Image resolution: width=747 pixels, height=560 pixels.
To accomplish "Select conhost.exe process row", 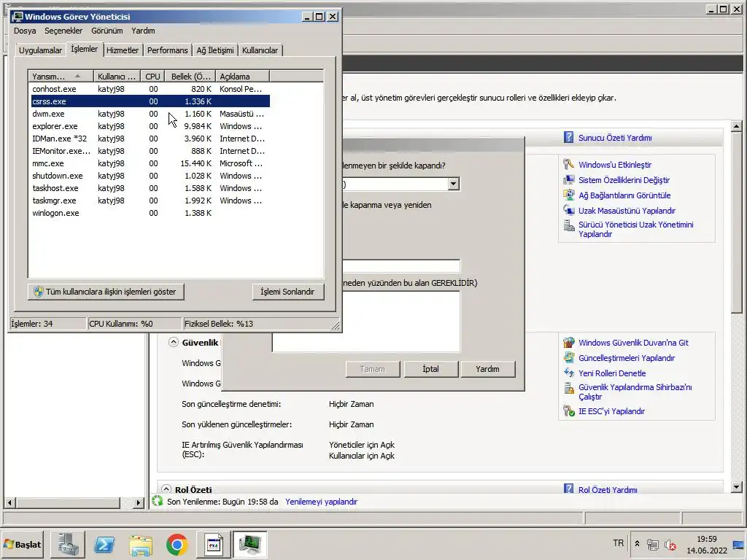I will click(150, 89).
